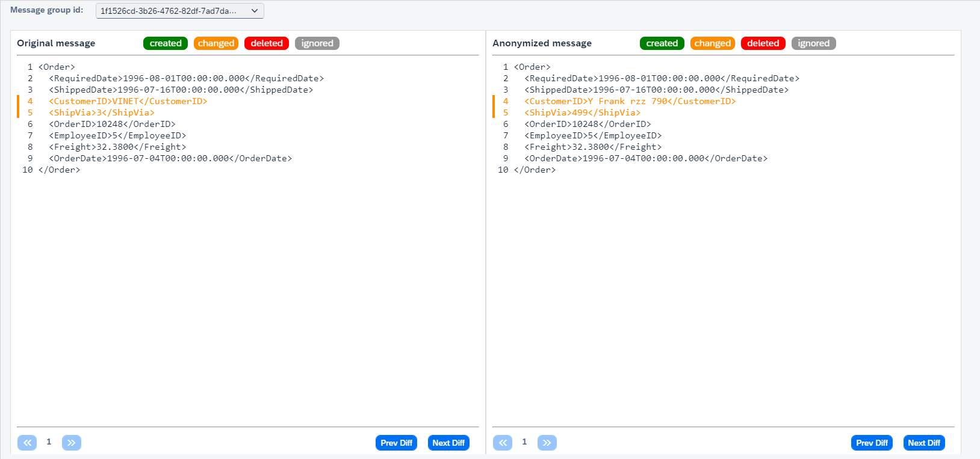Toggle 'deleted' filter in Anonymized message

click(763, 43)
